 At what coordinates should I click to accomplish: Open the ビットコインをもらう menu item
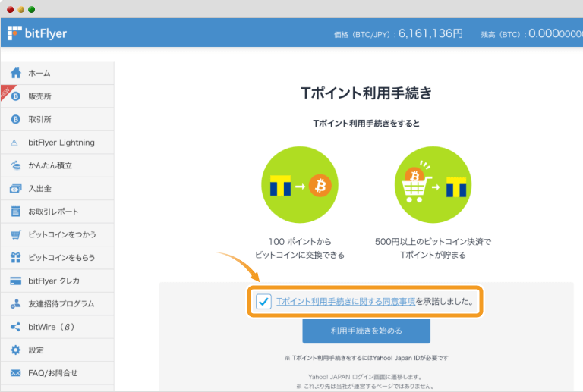coord(57,258)
